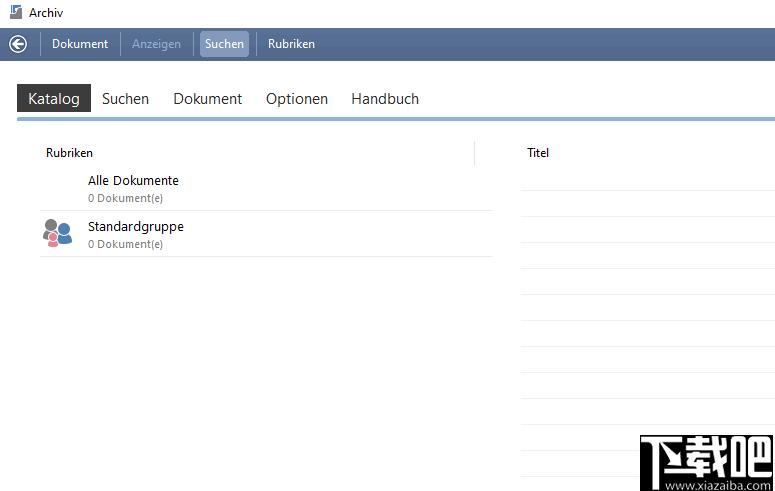This screenshot has width=775, height=491.
Task: Click the divider between Rubriken and Titel
Action: 474,153
